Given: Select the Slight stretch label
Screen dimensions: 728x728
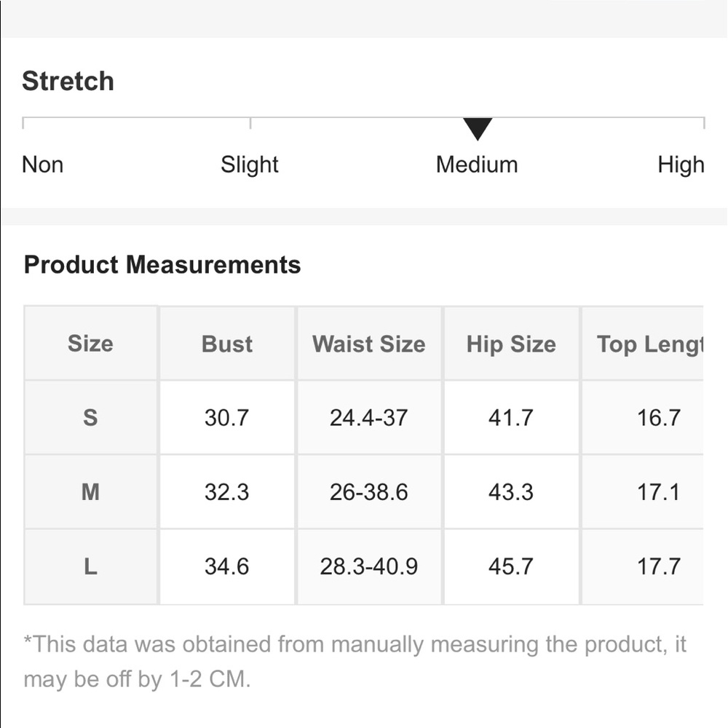Looking at the screenshot, I should click(249, 165).
